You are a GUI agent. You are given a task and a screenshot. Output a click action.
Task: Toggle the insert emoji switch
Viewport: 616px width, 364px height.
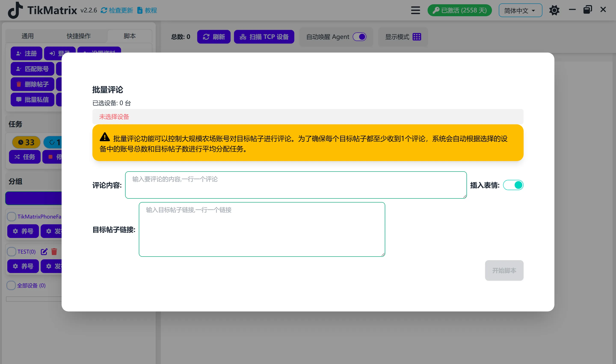513,185
